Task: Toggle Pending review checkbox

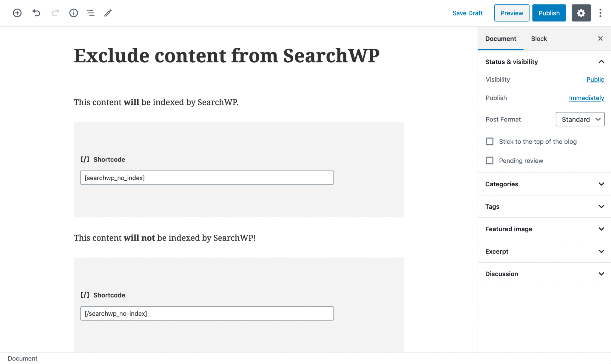Action: [x=489, y=160]
